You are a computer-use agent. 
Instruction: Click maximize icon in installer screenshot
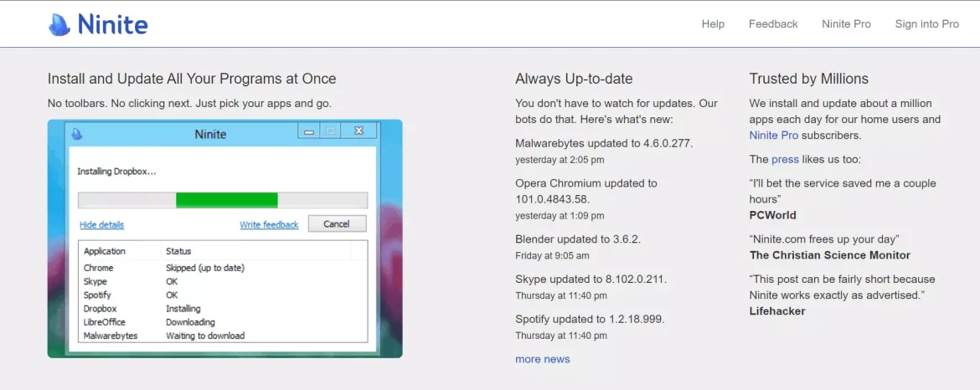coord(331,131)
